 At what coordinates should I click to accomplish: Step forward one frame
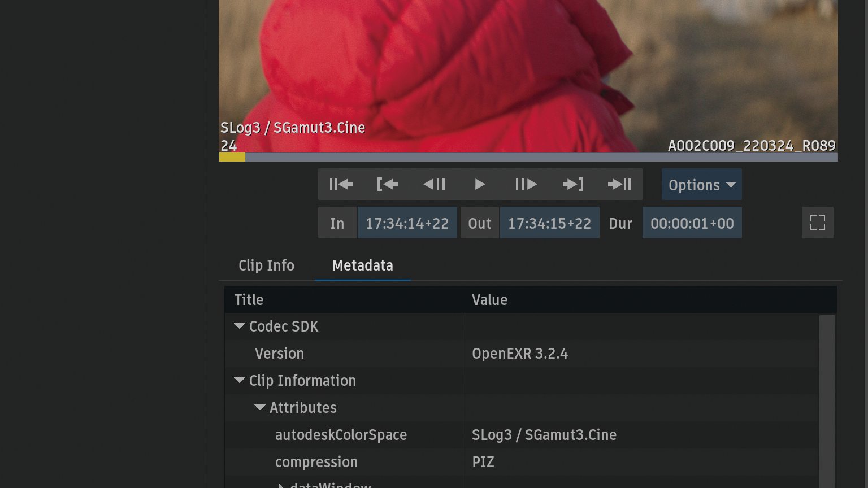click(x=526, y=184)
